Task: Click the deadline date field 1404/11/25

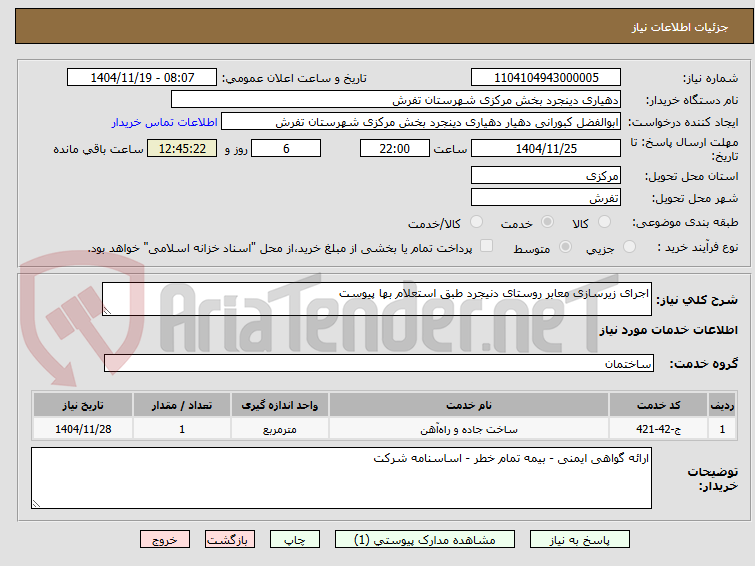Action: [546, 148]
